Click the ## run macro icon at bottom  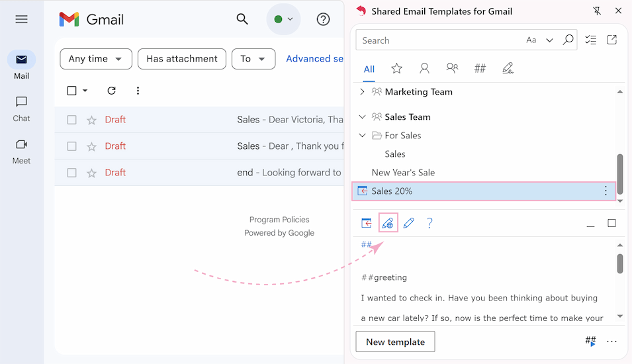[x=590, y=341]
